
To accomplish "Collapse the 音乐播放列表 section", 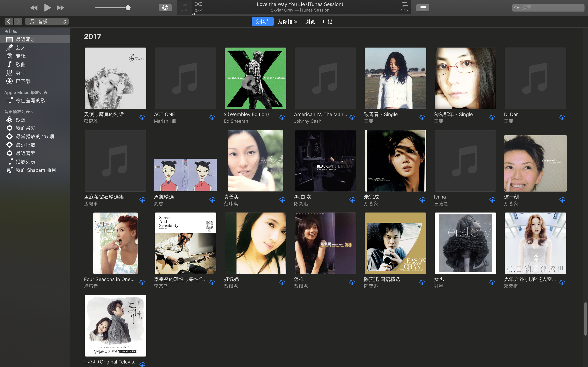I will [32, 112].
